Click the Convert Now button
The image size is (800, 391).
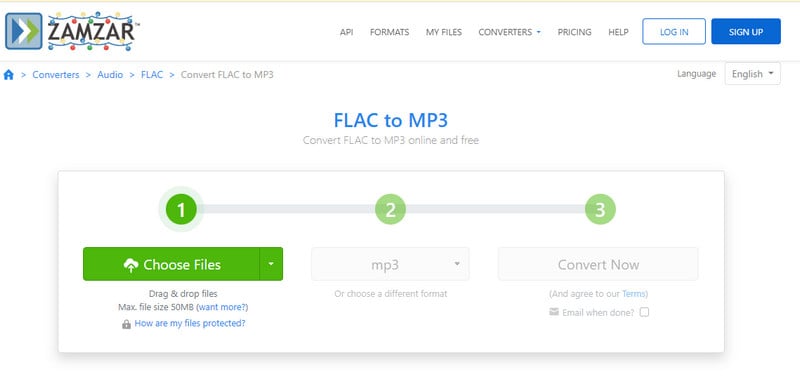point(598,264)
